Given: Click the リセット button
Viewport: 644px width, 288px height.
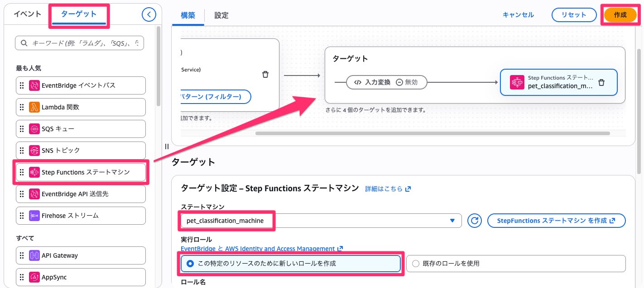Looking at the screenshot, I should click(x=574, y=15).
